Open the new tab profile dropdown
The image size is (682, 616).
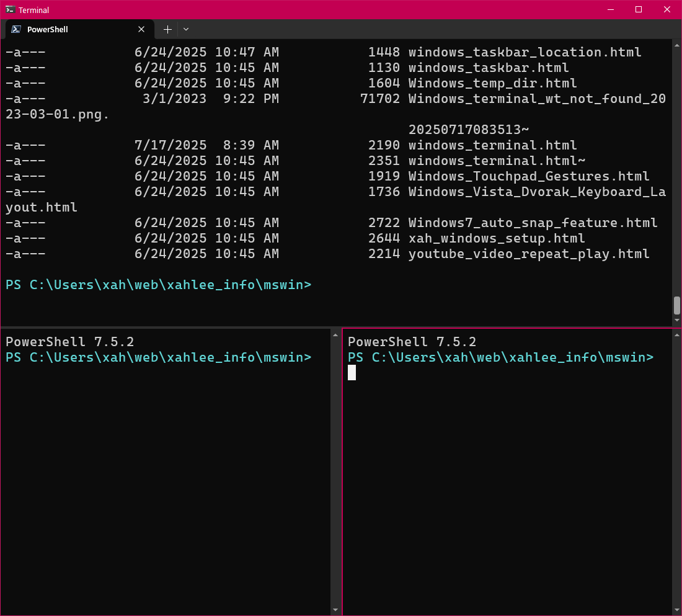click(186, 29)
